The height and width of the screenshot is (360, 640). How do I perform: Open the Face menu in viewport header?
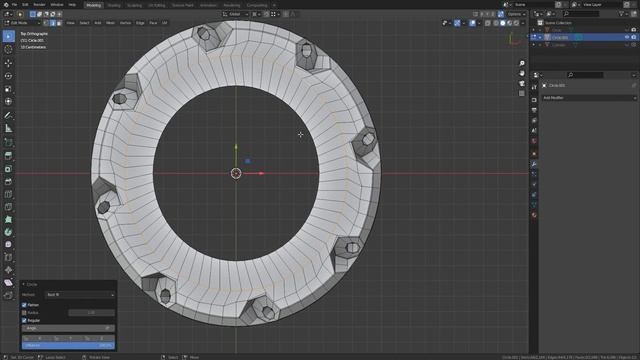pyautogui.click(x=153, y=23)
